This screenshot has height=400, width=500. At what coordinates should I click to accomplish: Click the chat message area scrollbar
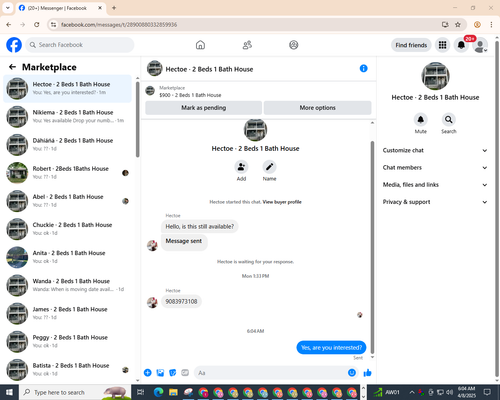(x=372, y=247)
